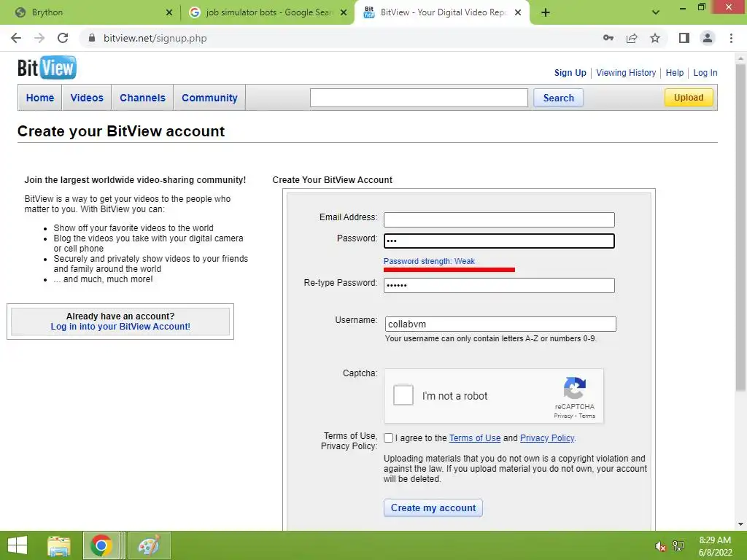
Task: Open the Videos nav tab
Action: coord(87,98)
